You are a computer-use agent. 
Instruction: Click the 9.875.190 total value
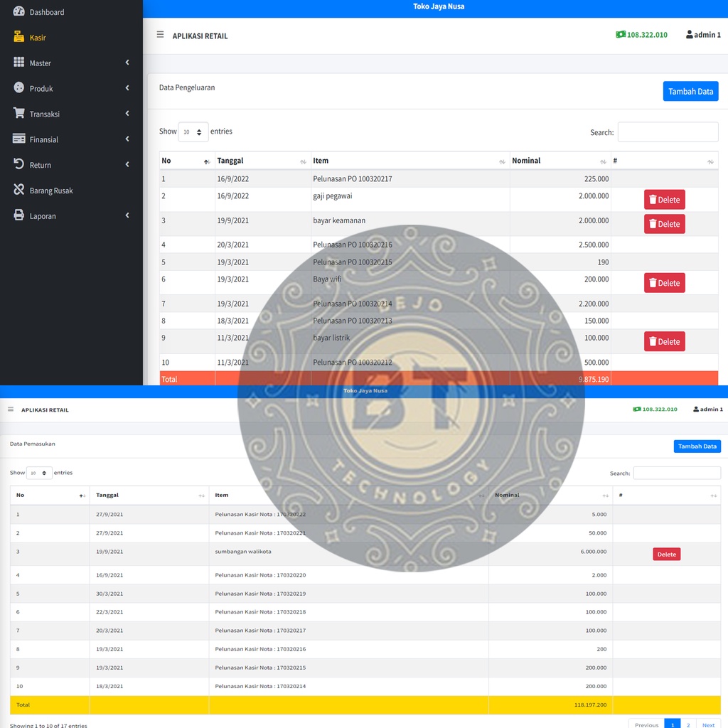tap(594, 380)
